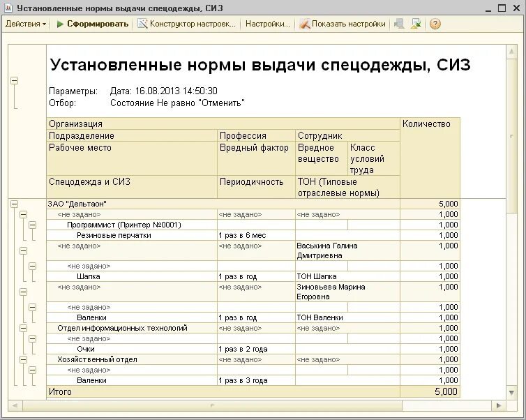
Task: Click vertical scrollbar down arrow
Action: 511,392
